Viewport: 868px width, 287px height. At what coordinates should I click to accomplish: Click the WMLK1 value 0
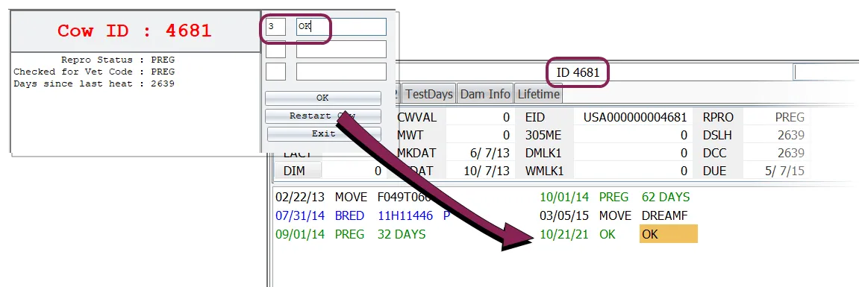tap(684, 171)
